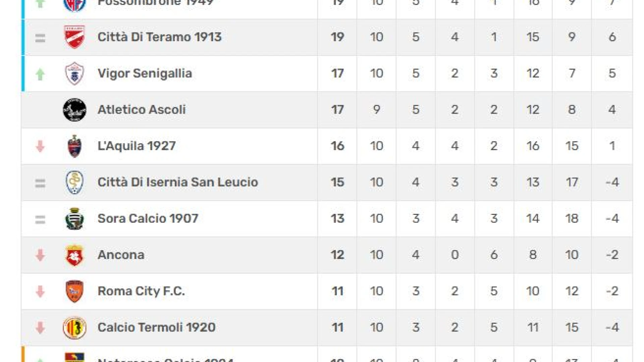Screen dimensions: 644x362
Task: Select L'Aquila 1927 points value 16
Action: point(337,146)
